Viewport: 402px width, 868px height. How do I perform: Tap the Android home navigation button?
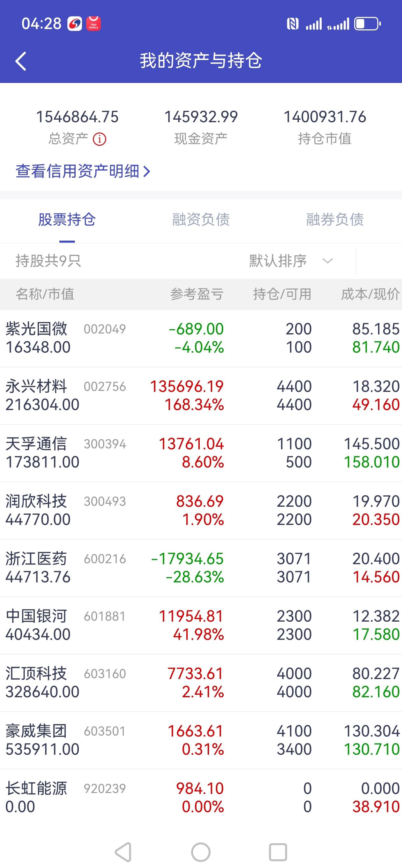(201, 852)
